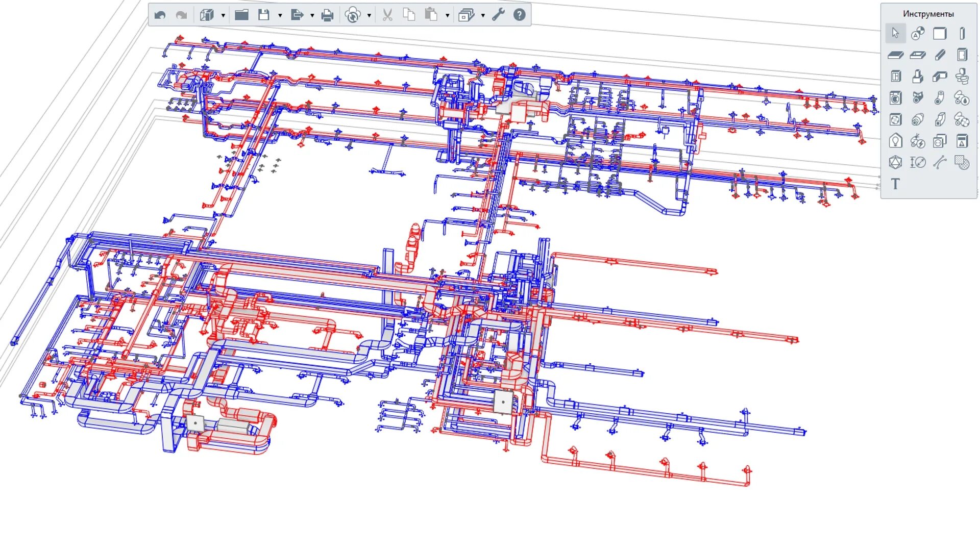Pick the light bulb lighting tool
980x551 pixels.
(895, 141)
